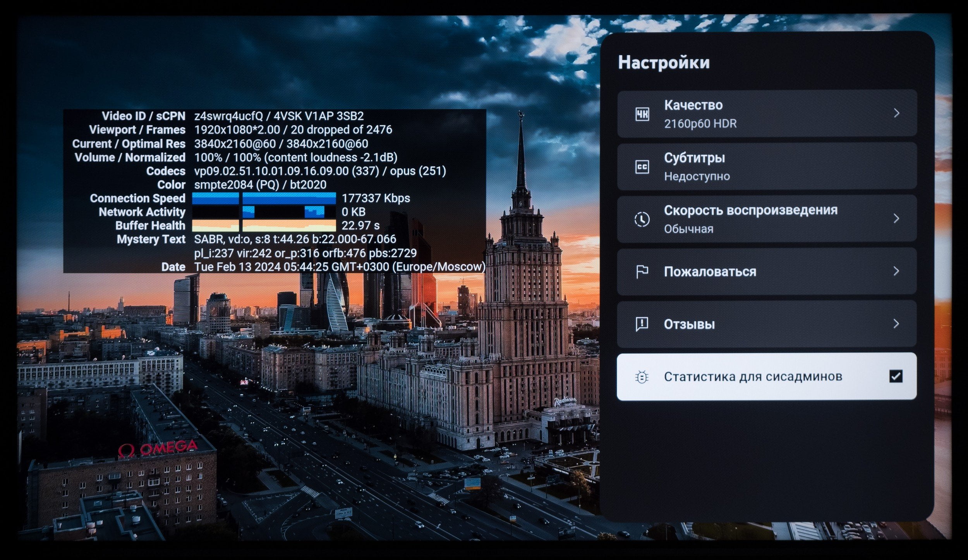This screenshot has height=560, width=968.
Task: Open Скорость воспроизведения menu item
Action: click(767, 219)
